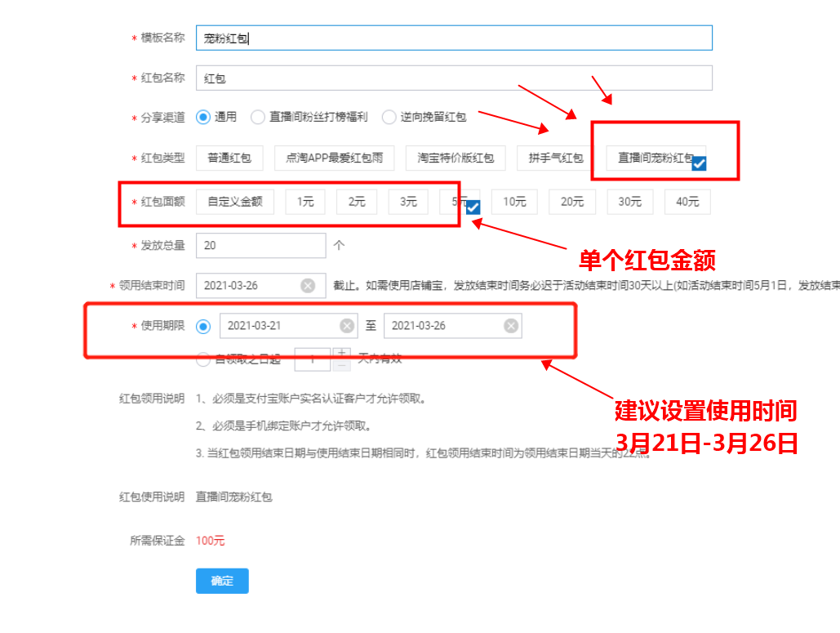Choose 点淘APP最爱红包雨 type

[334, 158]
